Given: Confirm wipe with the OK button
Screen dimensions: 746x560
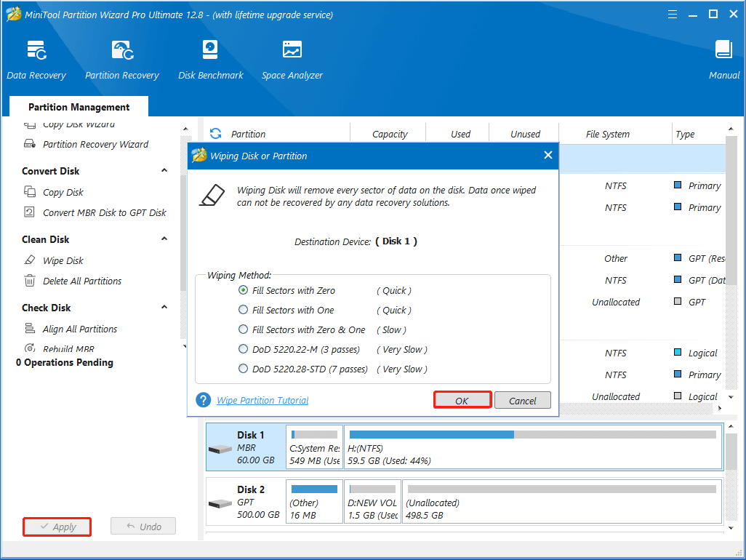Looking at the screenshot, I should pyautogui.click(x=462, y=400).
